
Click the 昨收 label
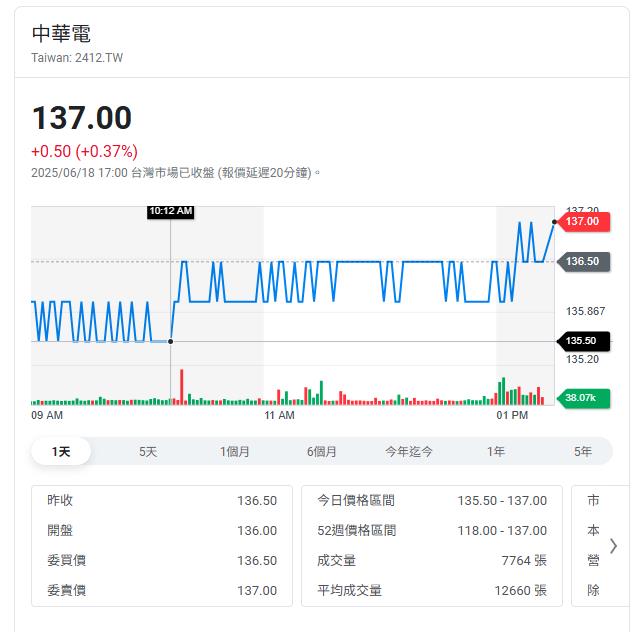(x=60, y=500)
